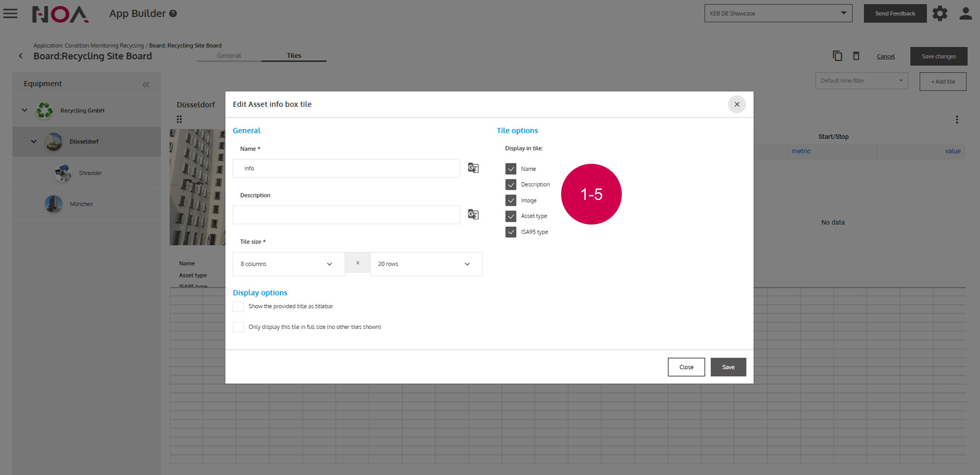Click the duplicate board copy icon
This screenshot has height=475, width=980.
[x=837, y=56]
